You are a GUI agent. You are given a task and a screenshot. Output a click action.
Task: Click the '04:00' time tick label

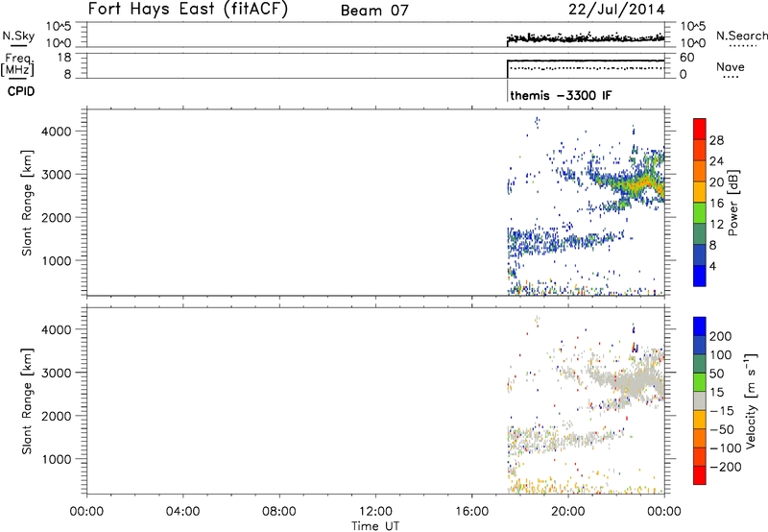pyautogui.click(x=182, y=512)
